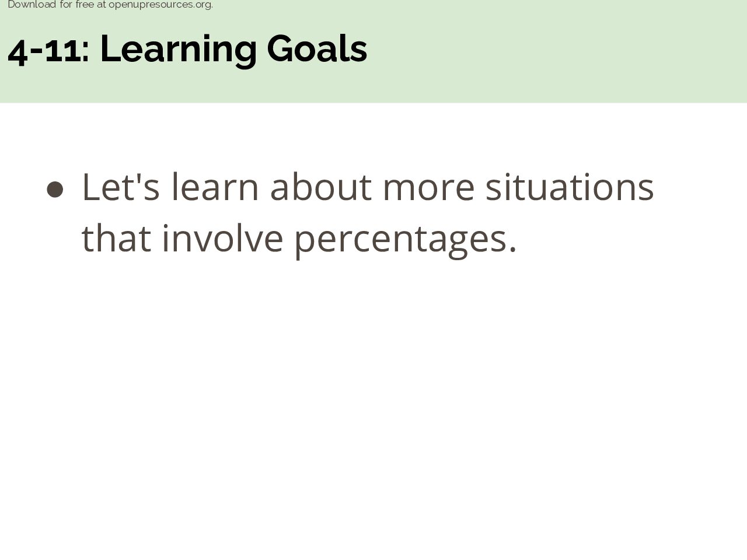Select the word 'involve'
This screenshot has width=747, height=560.
222,237
